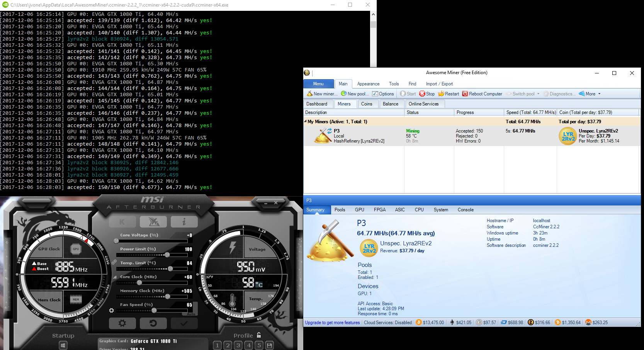
Task: Click the Temp. Limit slider handle
Action: (170, 268)
